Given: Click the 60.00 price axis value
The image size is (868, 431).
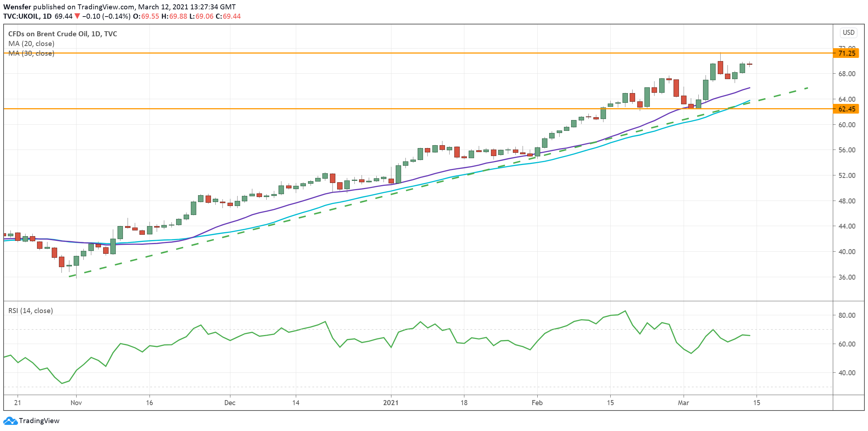Looking at the screenshot, I should click(x=847, y=125).
